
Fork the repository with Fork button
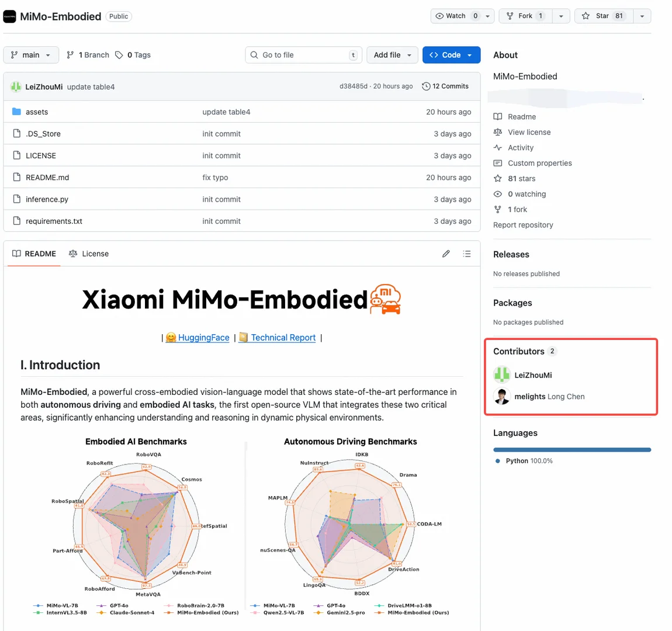click(x=525, y=16)
